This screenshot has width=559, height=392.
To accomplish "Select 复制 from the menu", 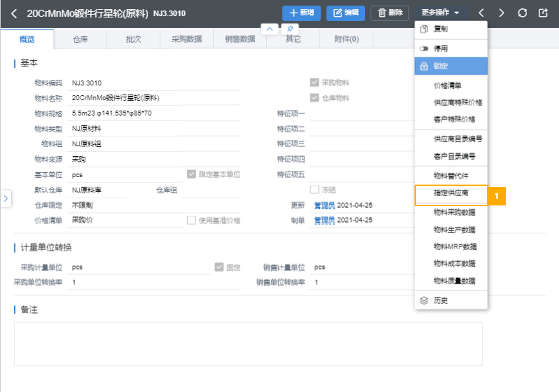I will (451, 29).
